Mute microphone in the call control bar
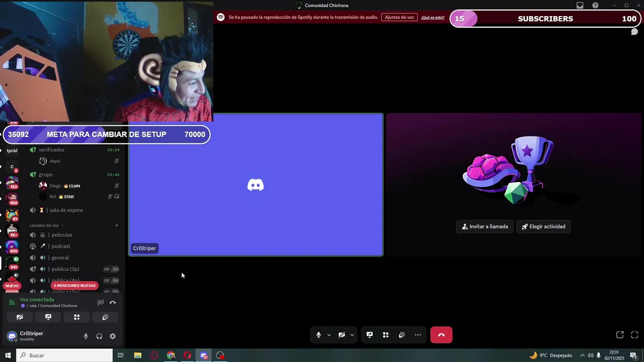 [318, 335]
